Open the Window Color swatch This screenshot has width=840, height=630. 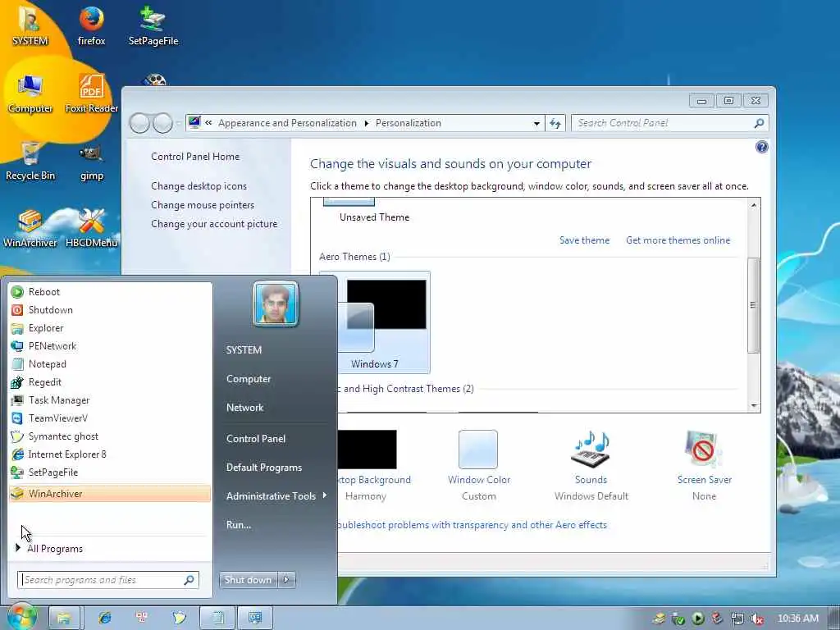(478, 450)
